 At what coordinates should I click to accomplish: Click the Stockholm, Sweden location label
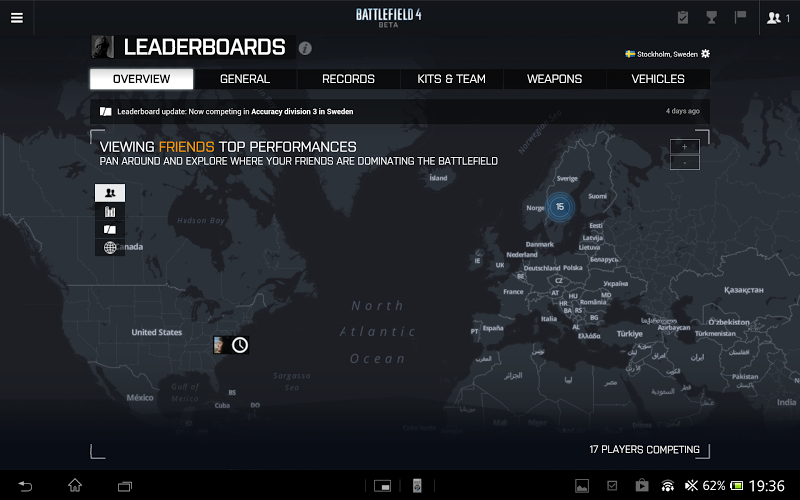point(667,54)
